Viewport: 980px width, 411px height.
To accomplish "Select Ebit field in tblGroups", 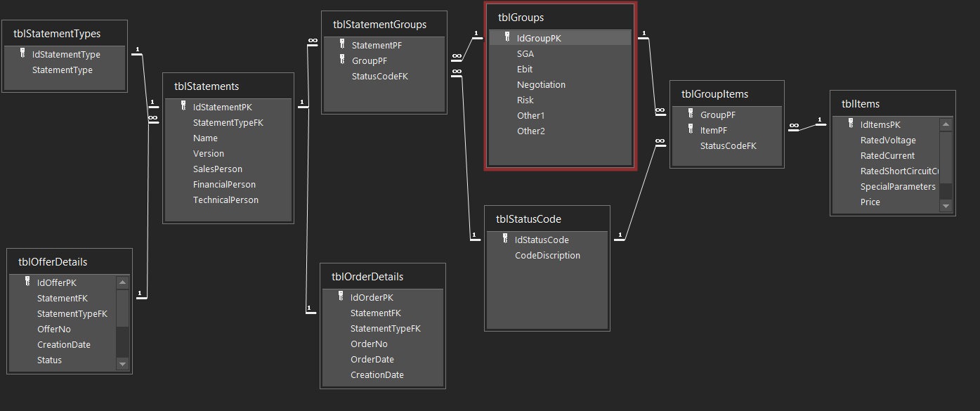I will click(x=525, y=69).
